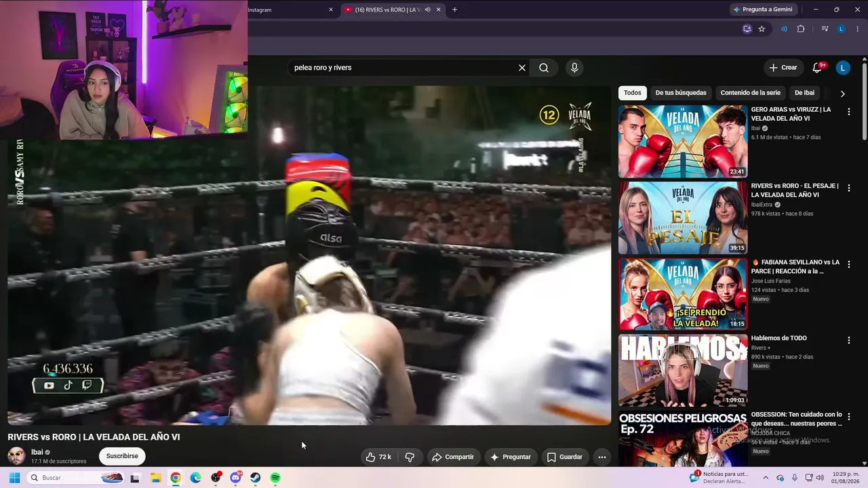Clear the YouTube search box text
Viewport: 868px width, 488px height.
[522, 68]
